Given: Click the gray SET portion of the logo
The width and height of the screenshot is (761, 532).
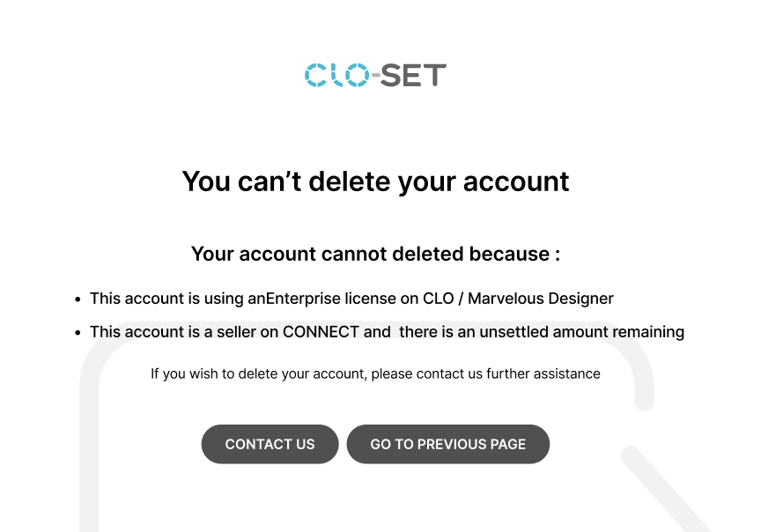Looking at the screenshot, I should pyautogui.click(x=413, y=75).
